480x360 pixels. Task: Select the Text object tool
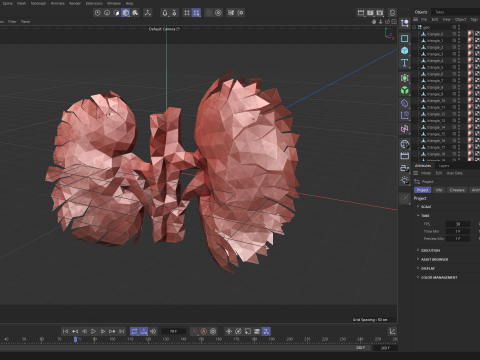click(405, 63)
